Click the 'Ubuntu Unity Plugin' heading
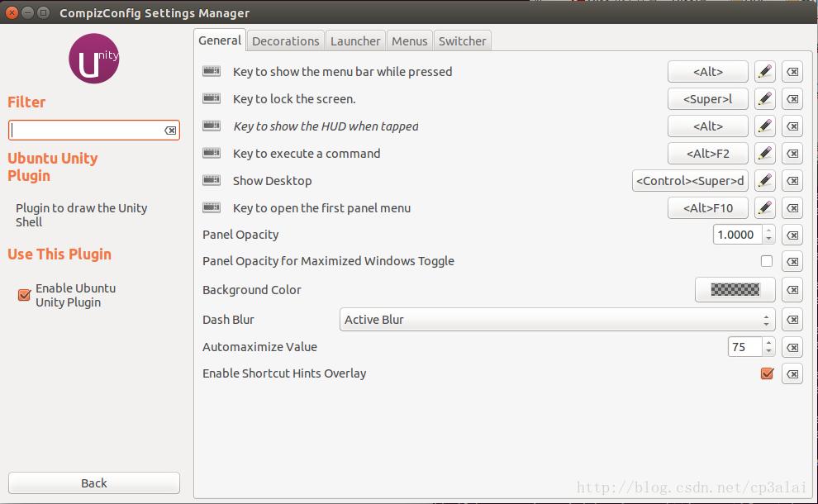This screenshot has width=818, height=504. [x=53, y=167]
